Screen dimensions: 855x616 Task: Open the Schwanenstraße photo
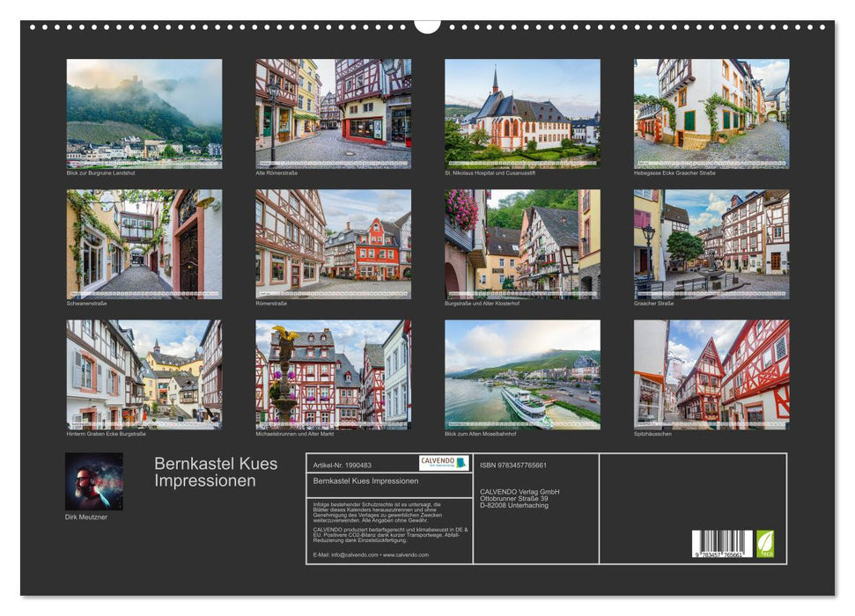click(x=144, y=244)
